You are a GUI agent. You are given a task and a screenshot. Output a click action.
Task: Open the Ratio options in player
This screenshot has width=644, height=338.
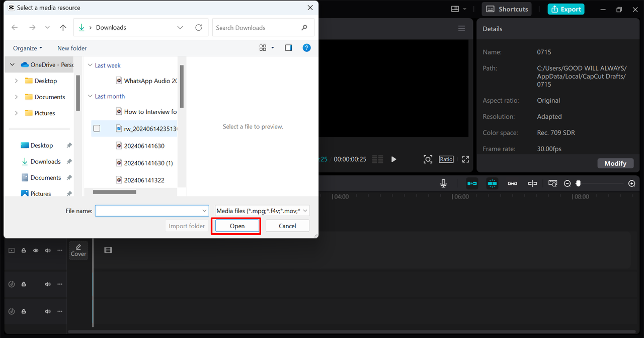point(446,159)
